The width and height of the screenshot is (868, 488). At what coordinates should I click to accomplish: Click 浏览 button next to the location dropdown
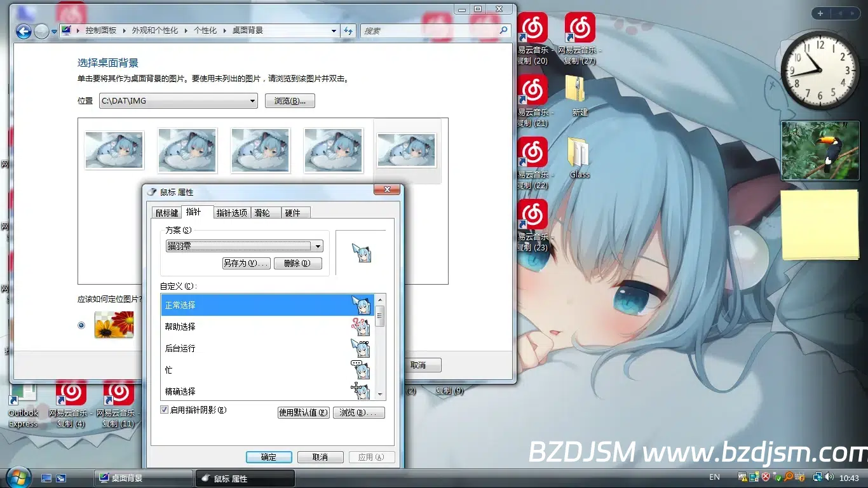coord(290,101)
